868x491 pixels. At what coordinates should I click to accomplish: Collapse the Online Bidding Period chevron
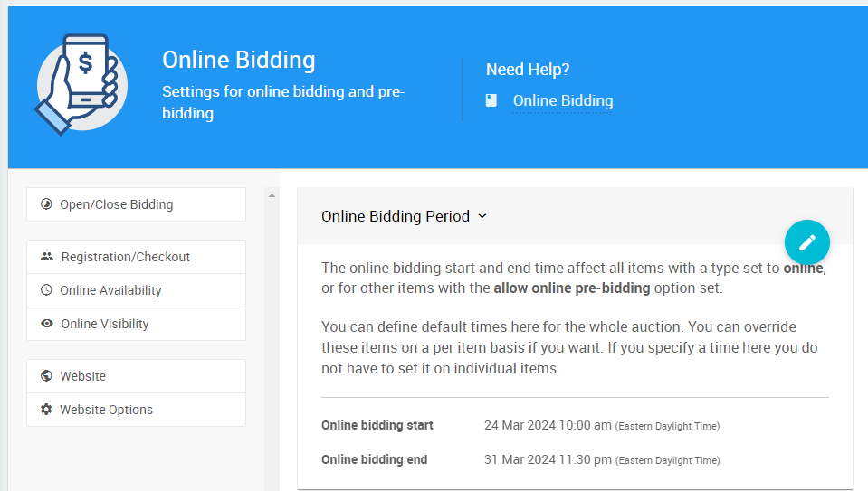pyautogui.click(x=482, y=216)
